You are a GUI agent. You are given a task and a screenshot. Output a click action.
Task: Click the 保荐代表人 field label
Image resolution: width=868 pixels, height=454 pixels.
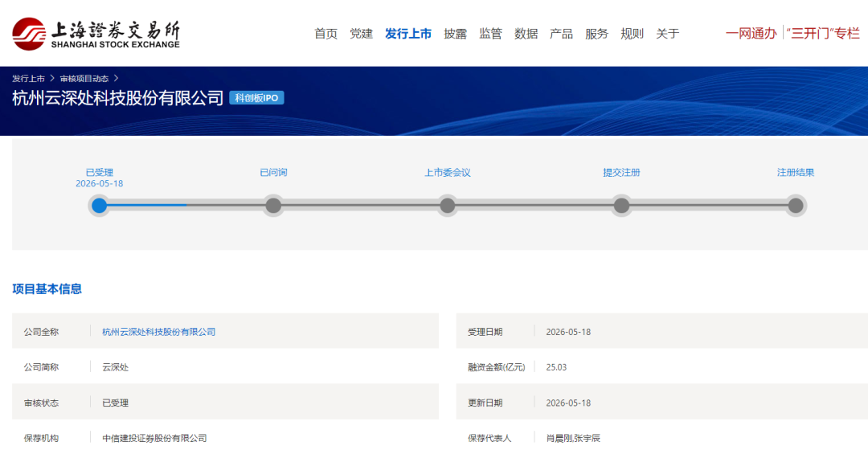[489, 438]
